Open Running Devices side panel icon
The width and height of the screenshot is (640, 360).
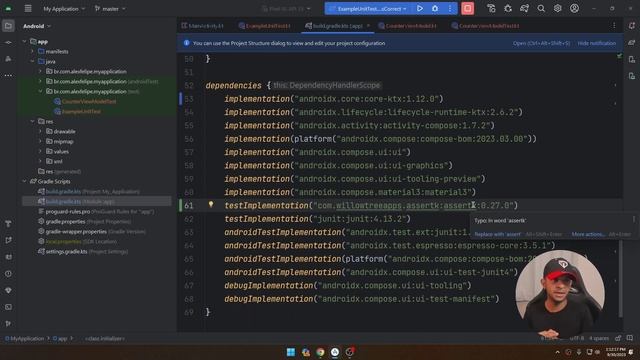pyautogui.click(x=631, y=76)
